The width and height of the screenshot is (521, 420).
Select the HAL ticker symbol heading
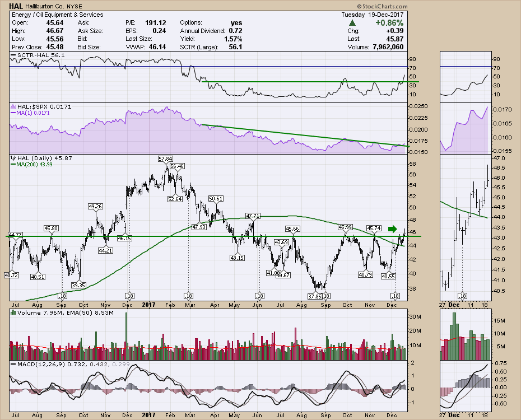[16, 6]
